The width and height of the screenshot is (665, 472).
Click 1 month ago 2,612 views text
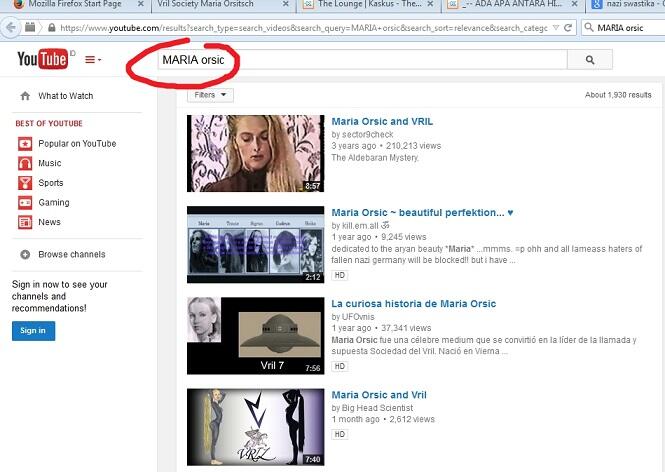pyautogui.click(x=383, y=419)
